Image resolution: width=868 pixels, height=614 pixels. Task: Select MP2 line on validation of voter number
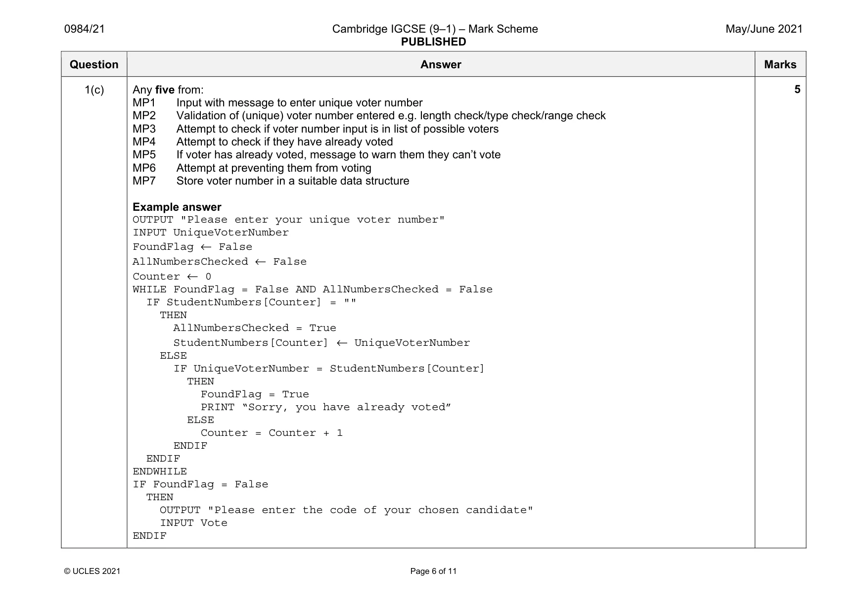(x=369, y=115)
